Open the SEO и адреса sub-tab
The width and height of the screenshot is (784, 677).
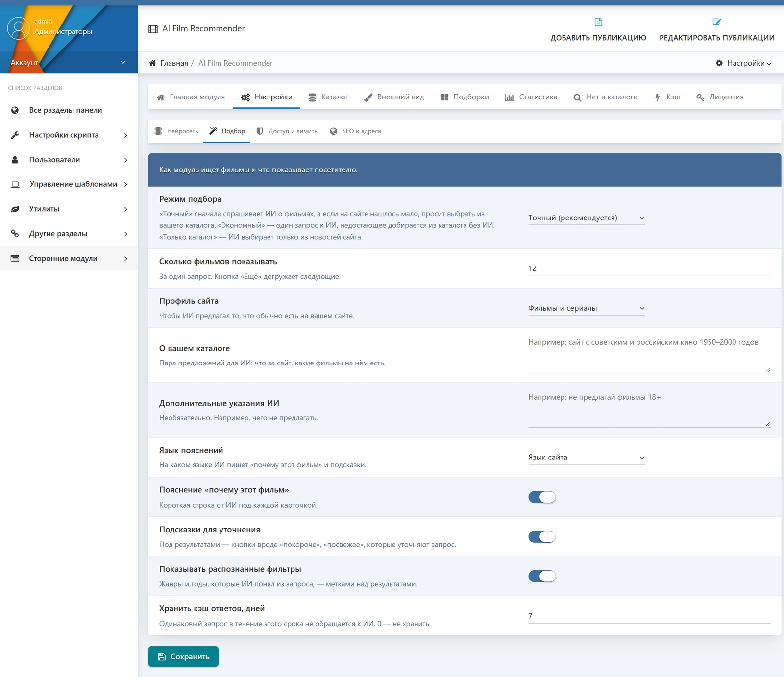click(x=356, y=131)
